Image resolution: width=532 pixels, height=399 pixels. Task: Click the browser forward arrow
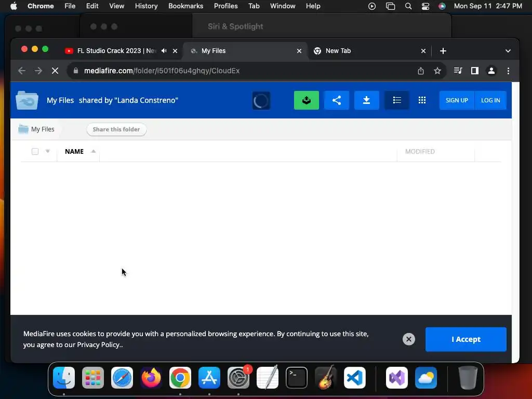[38, 71]
